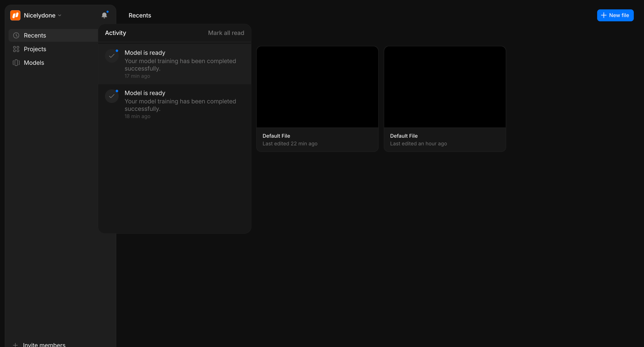Viewport: 644px width, 347px height.
Task: Click the checkmark icon of 17 min ago notification
Action: click(x=112, y=56)
